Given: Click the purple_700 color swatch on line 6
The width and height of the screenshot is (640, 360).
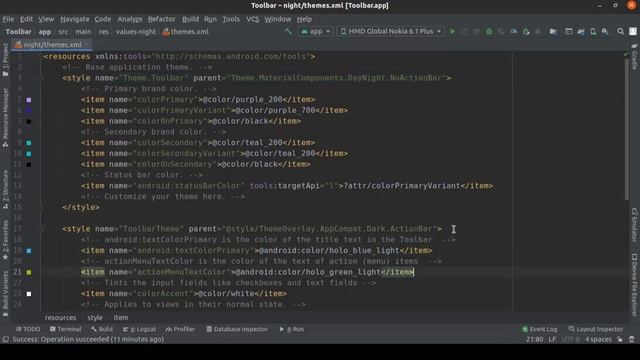Looking at the screenshot, I should point(29,110).
